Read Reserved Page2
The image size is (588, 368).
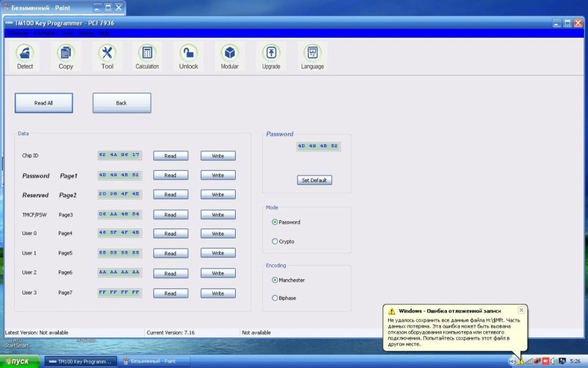pos(171,194)
